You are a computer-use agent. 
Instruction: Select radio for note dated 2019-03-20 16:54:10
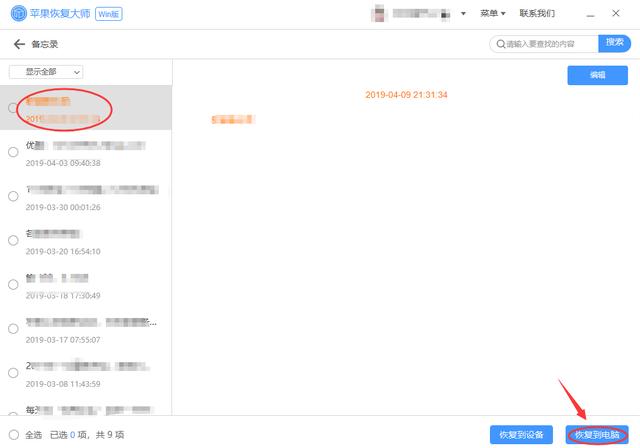pyautogui.click(x=13, y=240)
